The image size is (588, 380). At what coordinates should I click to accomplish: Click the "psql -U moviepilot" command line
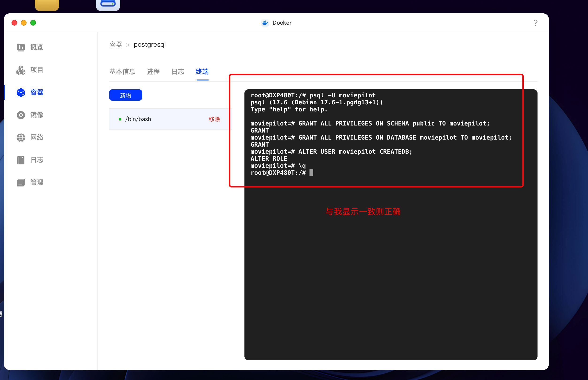point(313,95)
